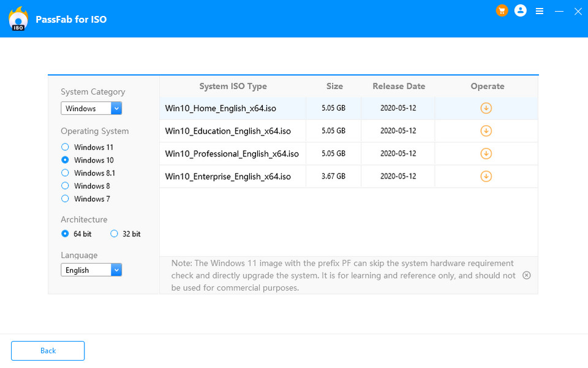Download Win10_Professional_English_x64.iso
Screen dimensions: 588x368
(x=486, y=153)
